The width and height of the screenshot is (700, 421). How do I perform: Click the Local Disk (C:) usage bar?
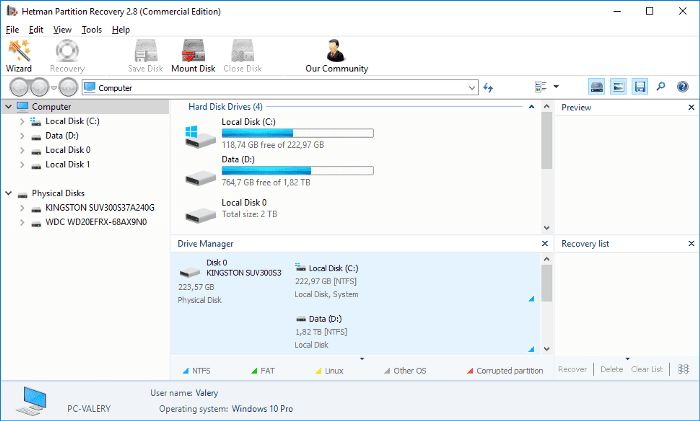[298, 133]
